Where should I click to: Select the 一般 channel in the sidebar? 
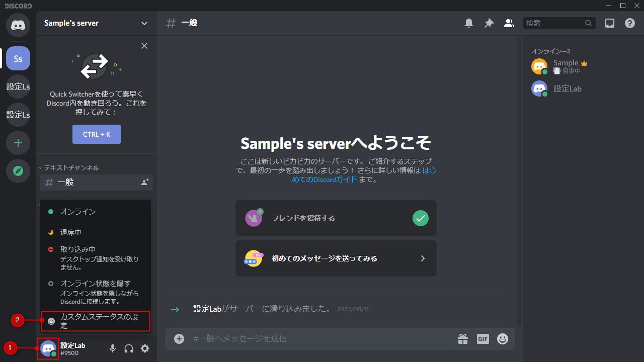point(97,183)
